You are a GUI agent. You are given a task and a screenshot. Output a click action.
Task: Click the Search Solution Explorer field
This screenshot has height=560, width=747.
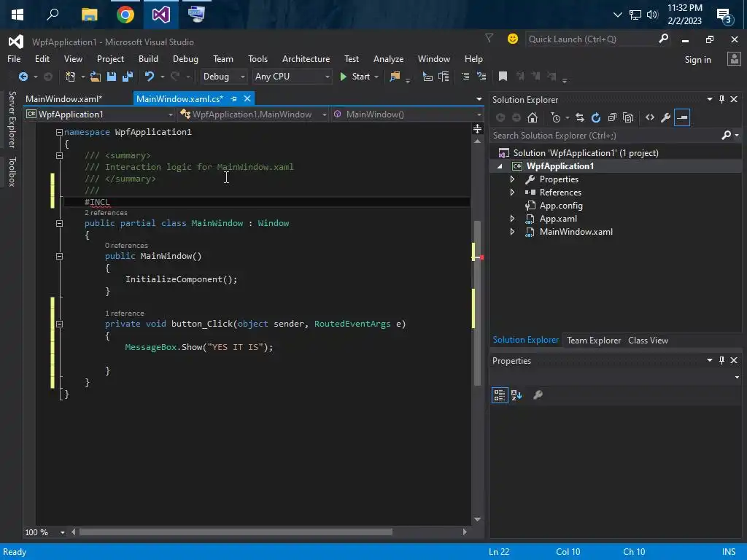click(x=605, y=136)
